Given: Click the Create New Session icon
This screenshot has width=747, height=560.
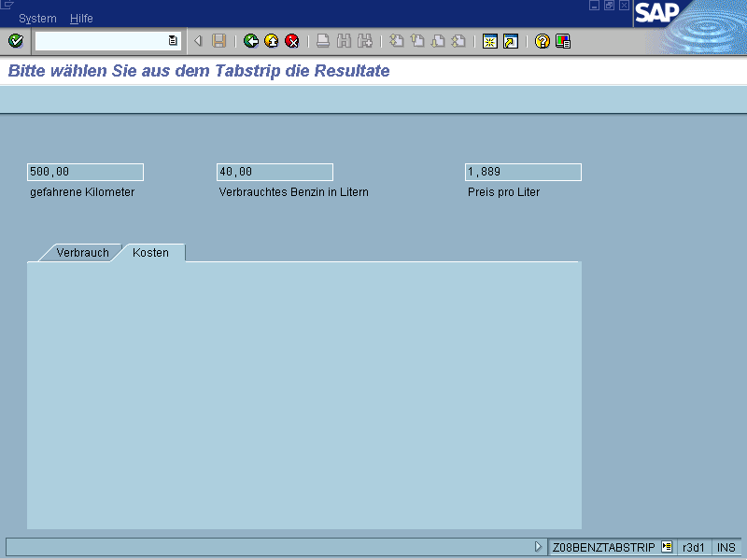Looking at the screenshot, I should pyautogui.click(x=489, y=41).
